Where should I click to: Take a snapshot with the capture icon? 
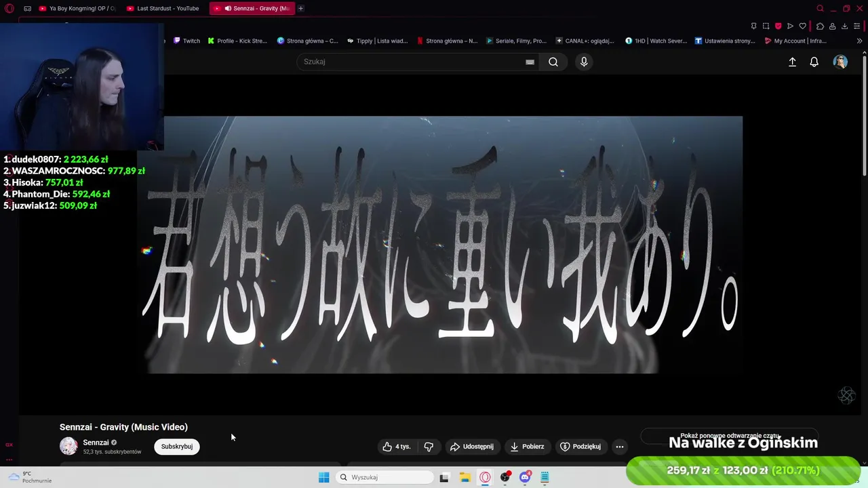[766, 26]
